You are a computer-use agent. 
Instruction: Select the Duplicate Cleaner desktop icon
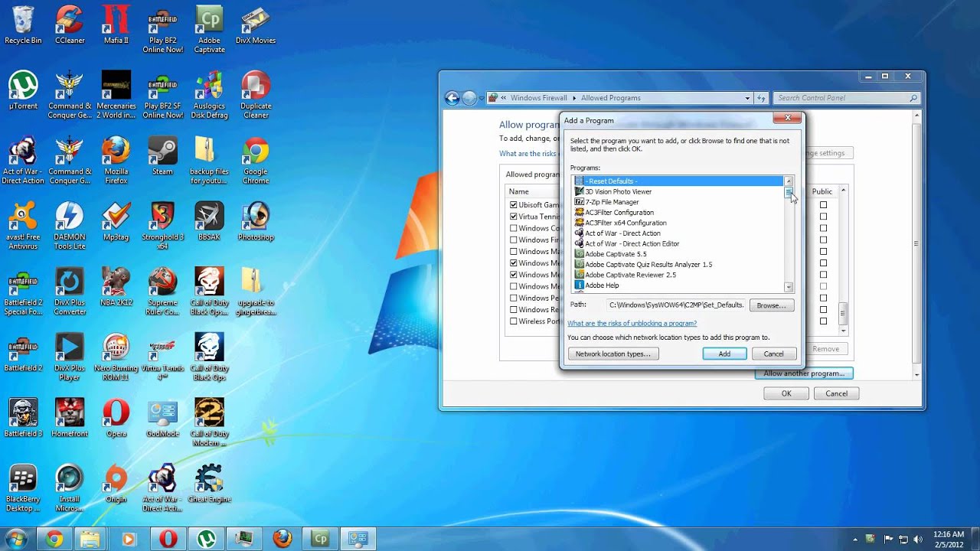coord(256,95)
